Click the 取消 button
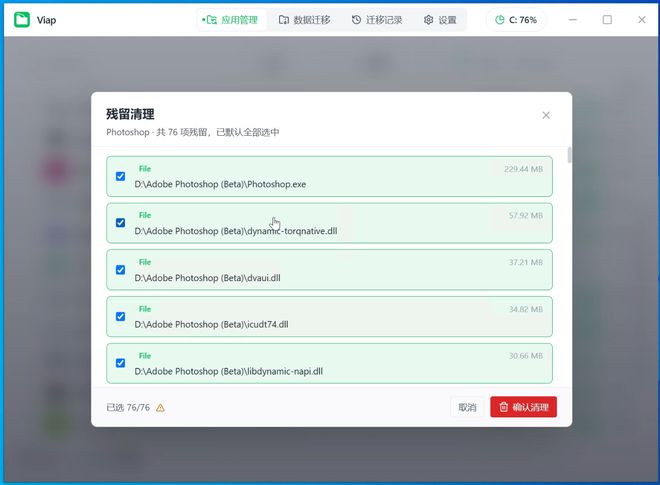The height and width of the screenshot is (485, 660). [467, 407]
